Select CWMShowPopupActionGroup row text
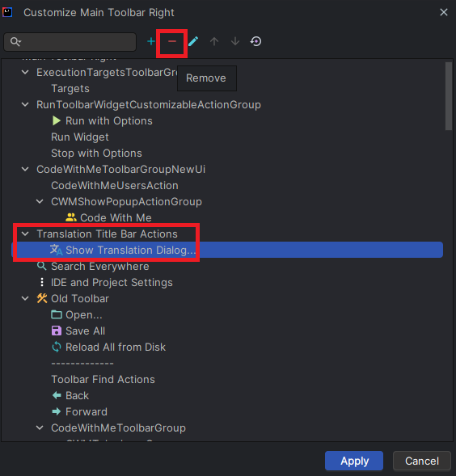 point(126,201)
